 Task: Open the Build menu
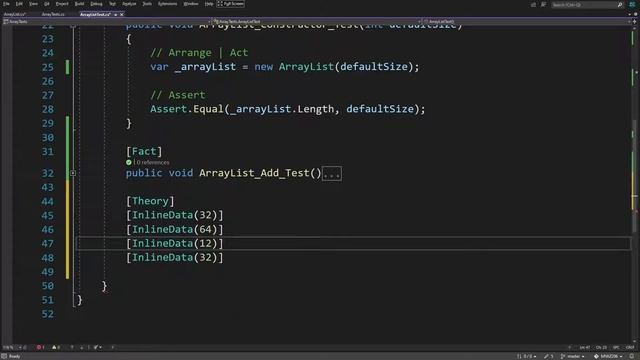(x=79, y=4)
